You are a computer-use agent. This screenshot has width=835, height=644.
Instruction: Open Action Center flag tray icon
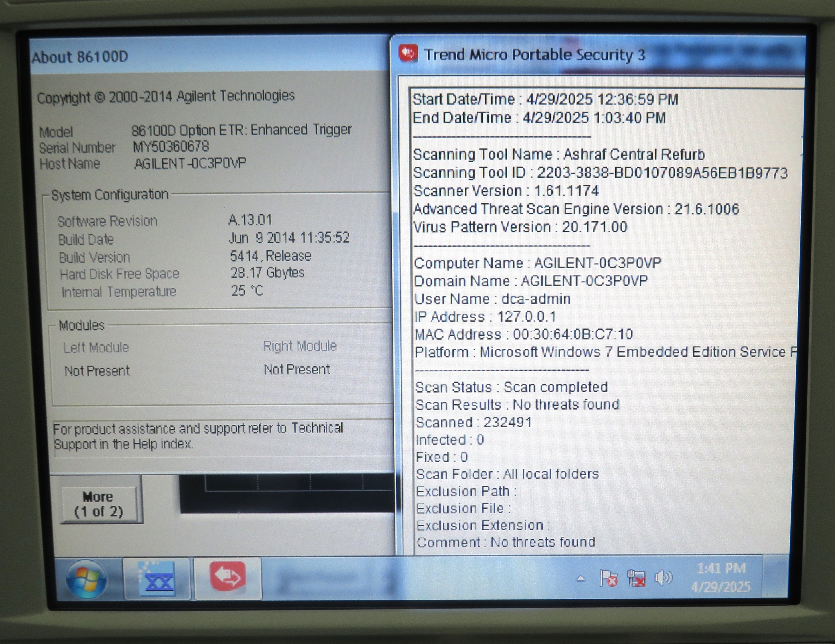[x=608, y=578]
